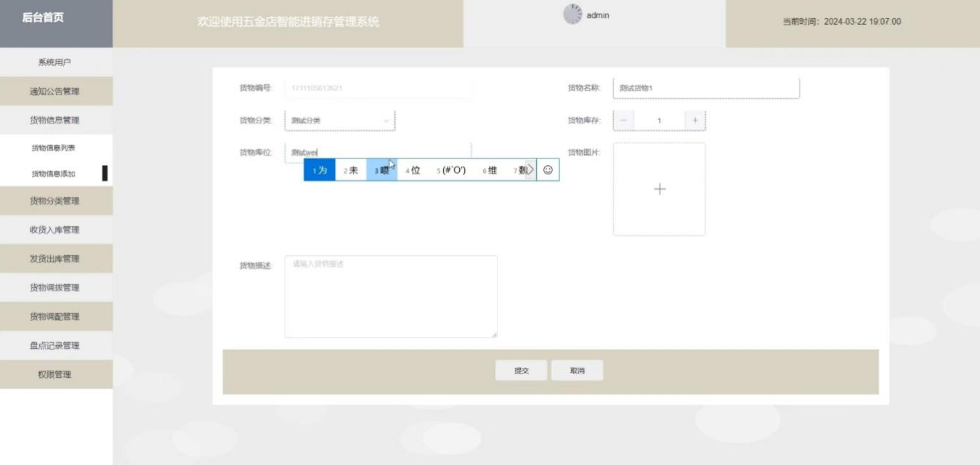Focus the 货物名称 input field
980x465 pixels.
click(706, 88)
